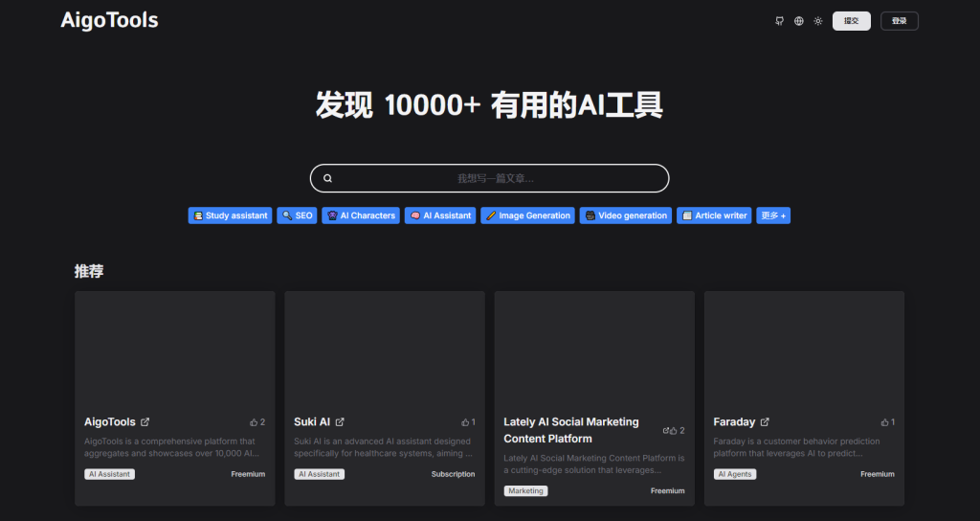Like the AigoTools card thumbs-up icon

254,422
